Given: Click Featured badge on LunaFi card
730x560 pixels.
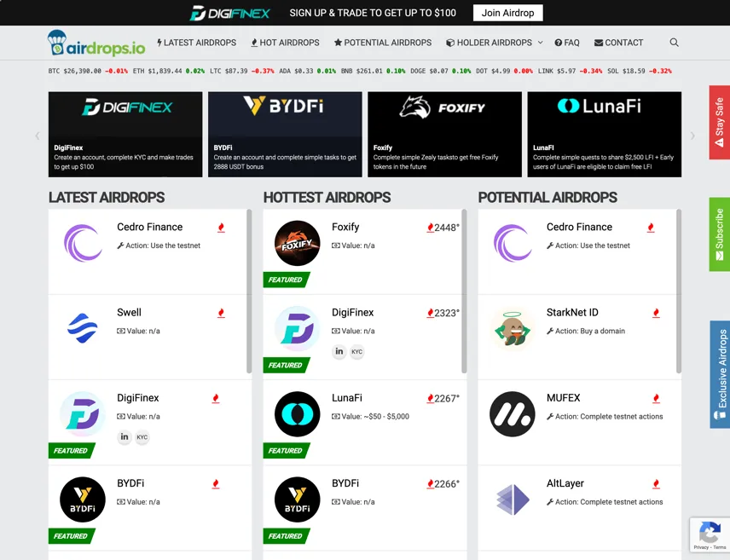Looking at the screenshot, I should point(286,451).
